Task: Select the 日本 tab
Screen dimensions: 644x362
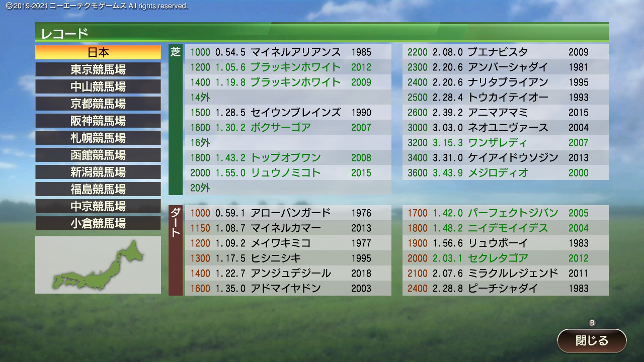Action: [98, 52]
